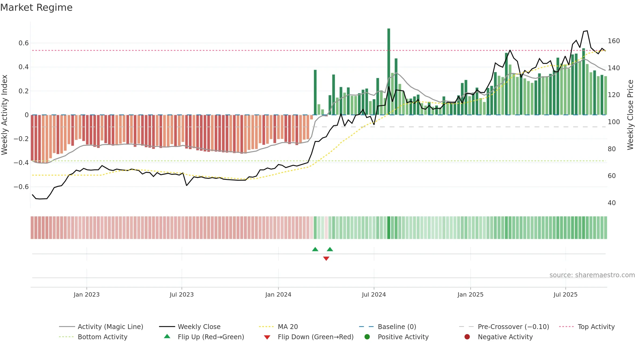Click the Pre-Crossover (−0.10) legend entry
Image resolution: width=644 pixels, height=362 pixels.
pyautogui.click(x=504, y=327)
